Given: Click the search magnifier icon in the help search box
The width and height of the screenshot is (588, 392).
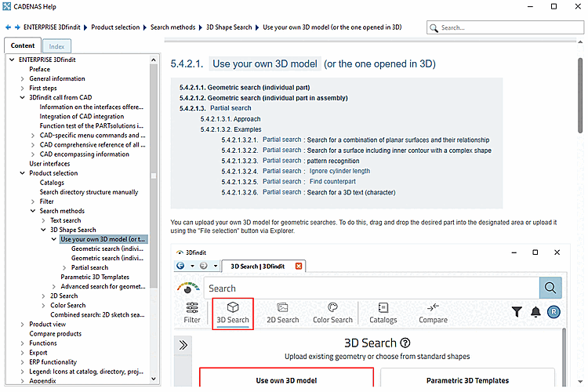Looking at the screenshot, I should point(434,27).
